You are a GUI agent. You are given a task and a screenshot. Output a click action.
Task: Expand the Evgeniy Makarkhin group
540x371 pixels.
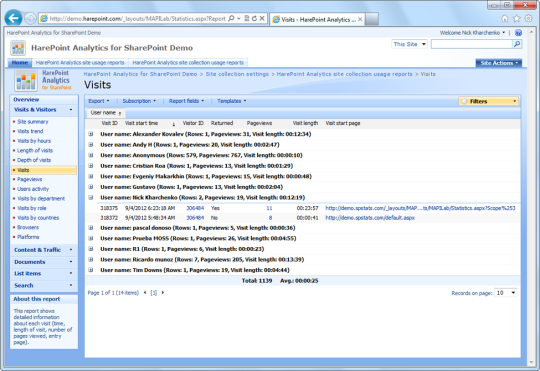(x=91, y=176)
